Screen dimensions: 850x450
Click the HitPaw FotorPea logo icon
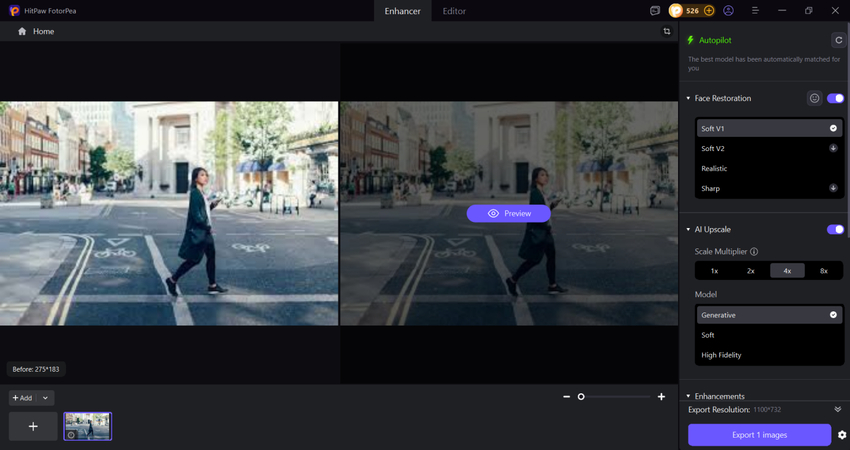[14, 10]
